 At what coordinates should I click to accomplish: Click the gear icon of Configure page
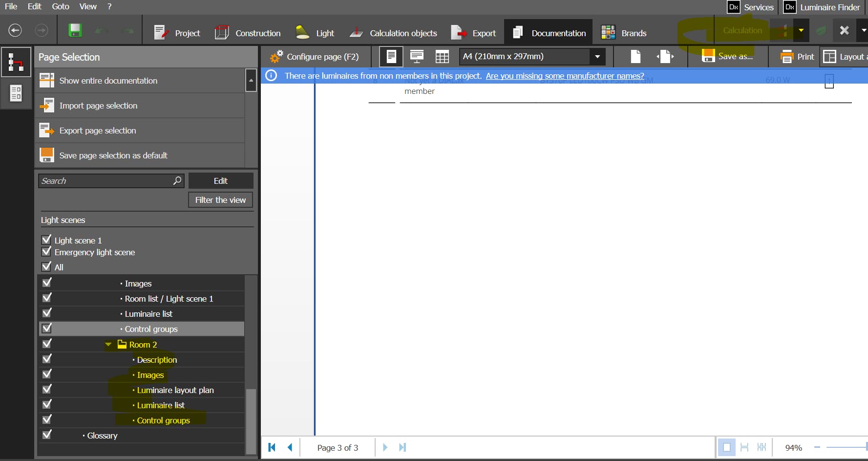[x=276, y=57]
